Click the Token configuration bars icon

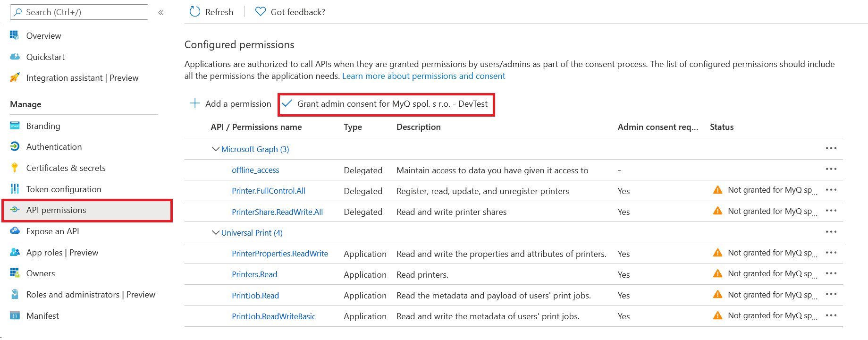[15, 189]
